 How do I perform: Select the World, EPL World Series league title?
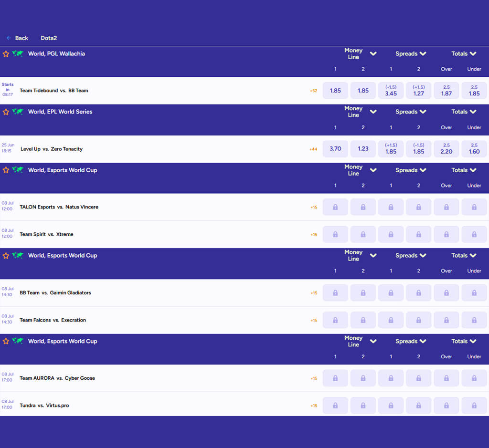60,112
